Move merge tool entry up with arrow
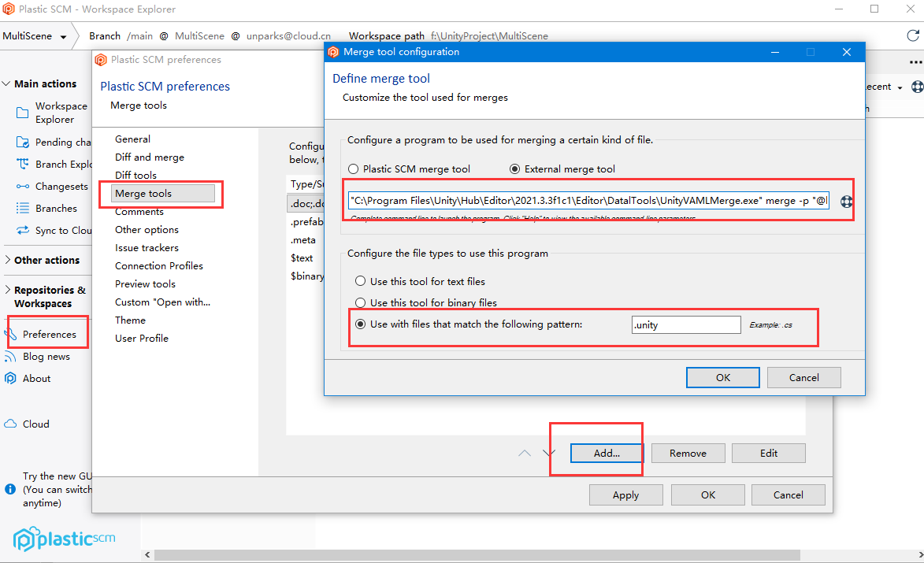The image size is (924, 563). (525, 453)
